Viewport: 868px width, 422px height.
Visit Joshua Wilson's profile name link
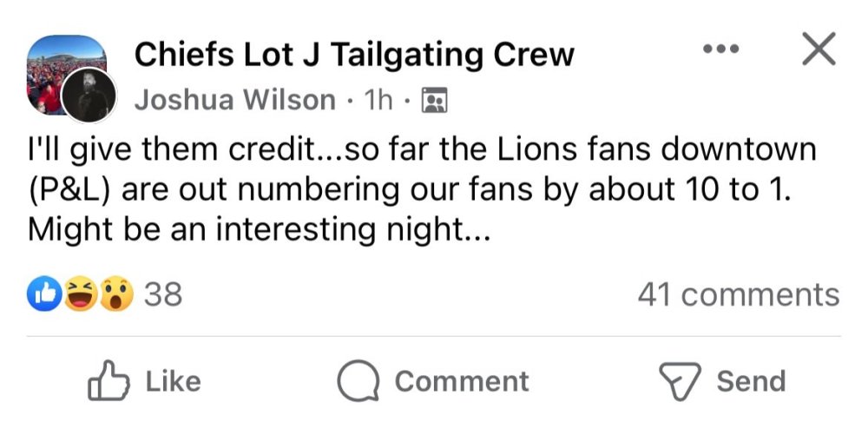234,101
